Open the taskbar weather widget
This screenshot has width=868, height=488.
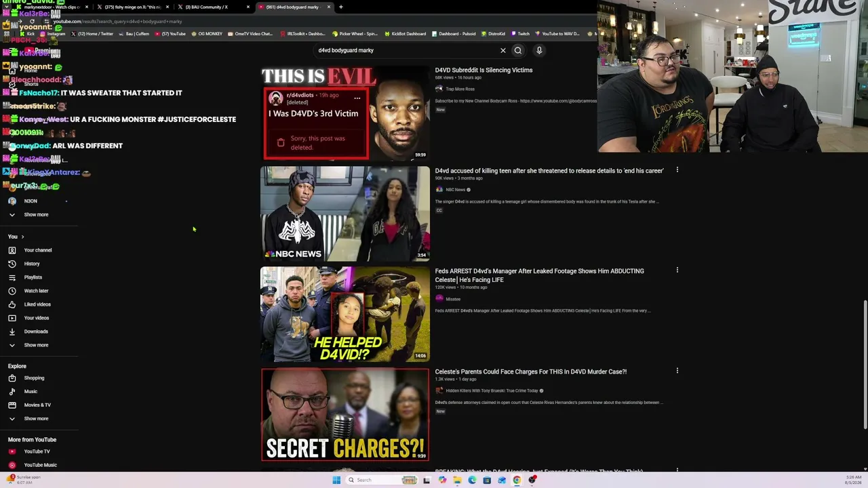click(23, 479)
